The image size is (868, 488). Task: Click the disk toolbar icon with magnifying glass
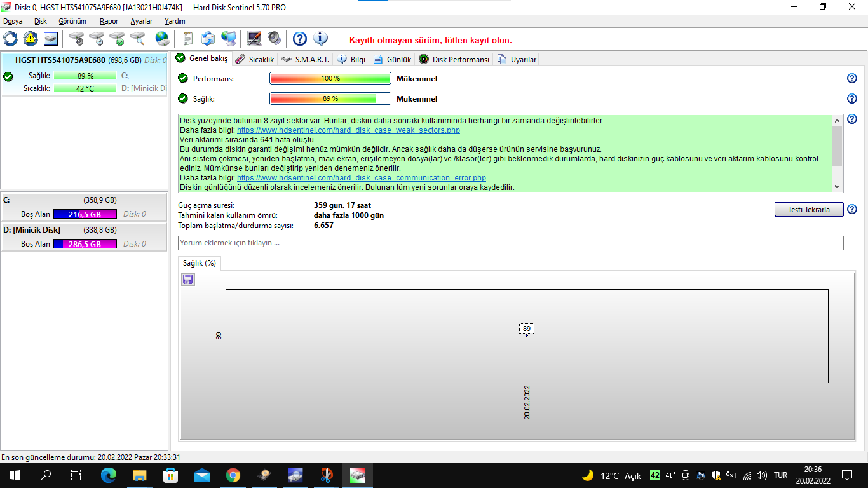137,39
